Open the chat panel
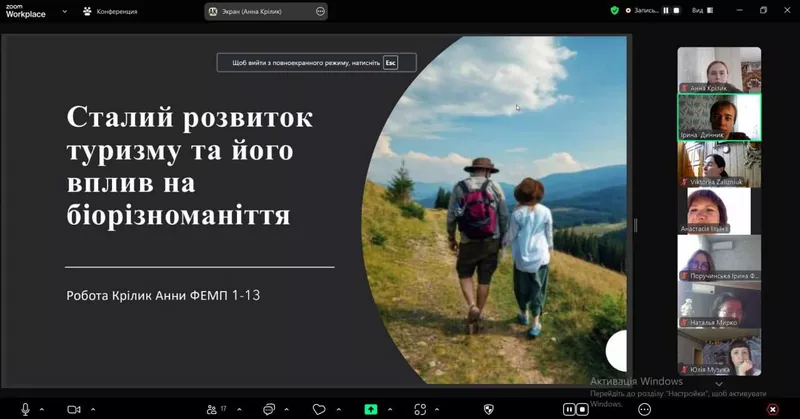The height and width of the screenshot is (419, 800). (269, 409)
